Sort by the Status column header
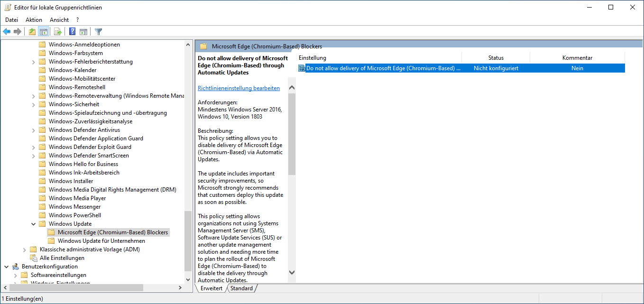This screenshot has width=644, height=304. pos(496,58)
